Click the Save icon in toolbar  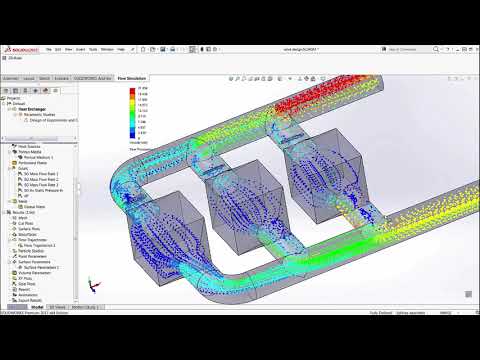point(163,49)
